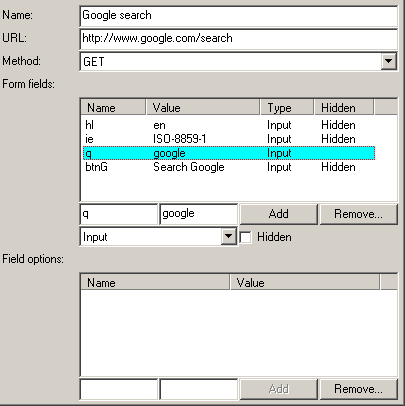Click the Value column header in form fields
Image resolution: width=405 pixels, height=406 pixels.
coord(203,108)
